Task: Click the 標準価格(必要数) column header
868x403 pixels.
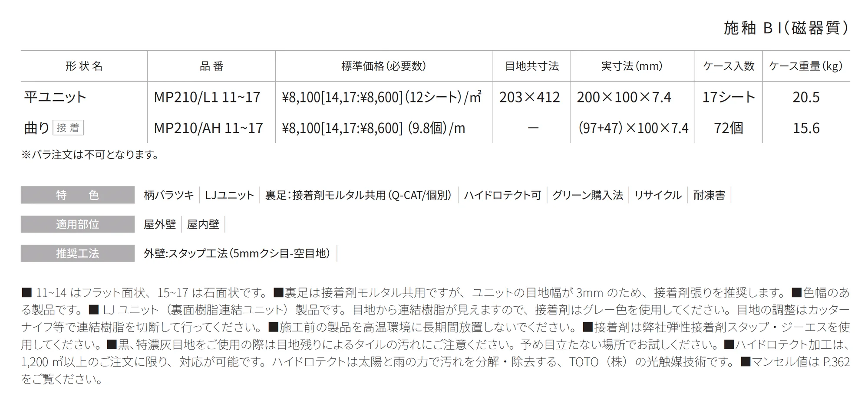Action: [x=384, y=66]
